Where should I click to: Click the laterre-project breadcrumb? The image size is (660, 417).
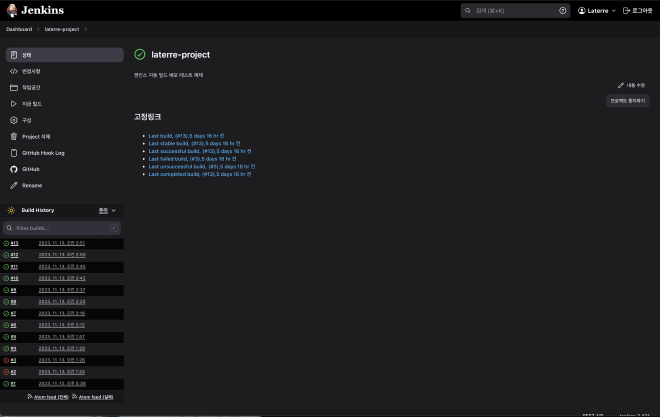[62, 29]
